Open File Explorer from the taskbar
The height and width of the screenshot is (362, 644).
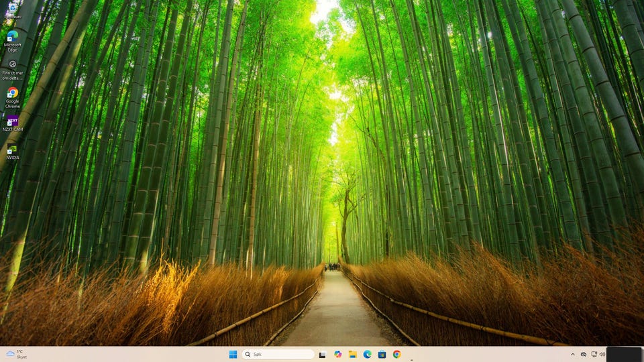pos(352,354)
